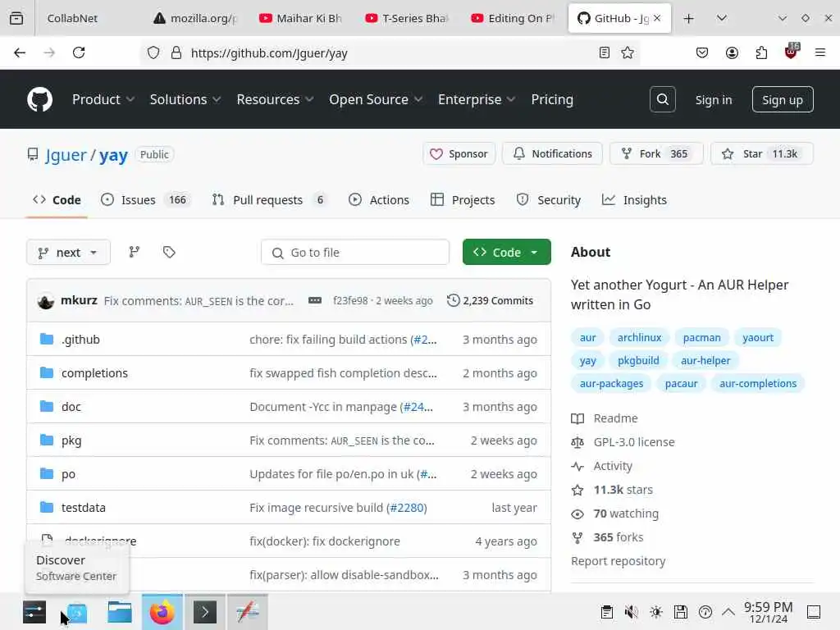Viewport: 840px width, 630px height.
Task: Open site tracking protection shield icon
Action: (153, 52)
